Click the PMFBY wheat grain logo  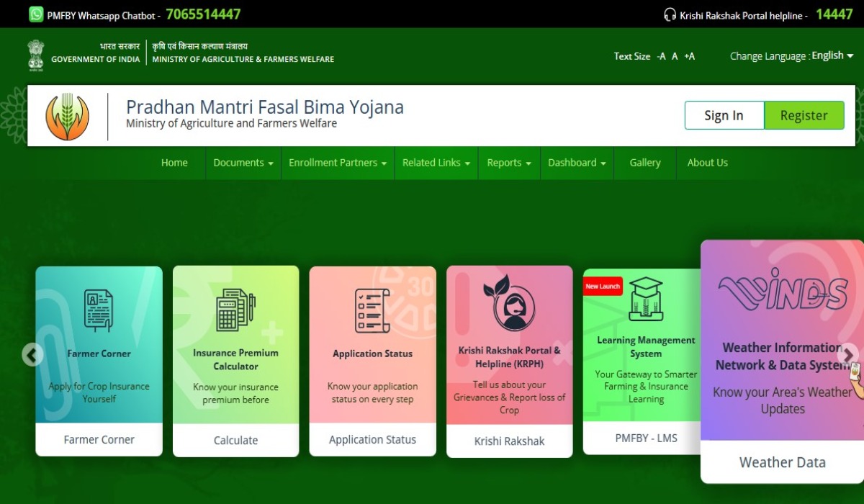(68, 115)
